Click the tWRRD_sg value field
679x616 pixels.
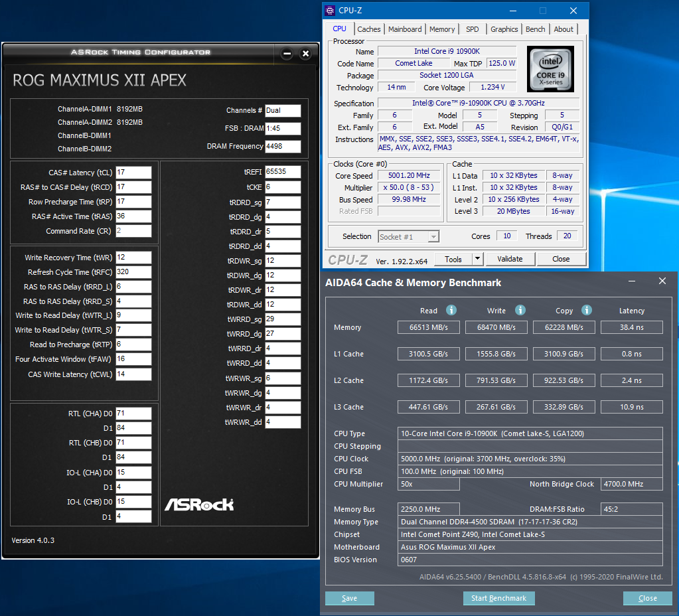(x=283, y=319)
